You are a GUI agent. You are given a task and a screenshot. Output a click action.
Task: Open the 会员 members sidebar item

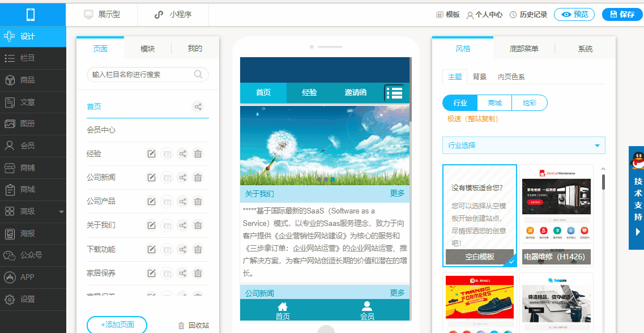pyautogui.click(x=33, y=146)
